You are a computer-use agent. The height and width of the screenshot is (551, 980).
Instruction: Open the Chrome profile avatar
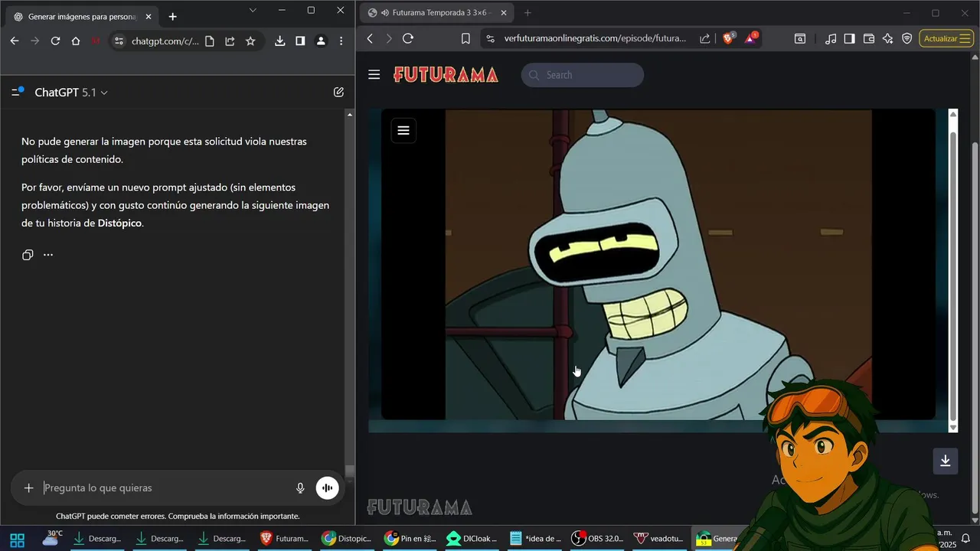pyautogui.click(x=321, y=41)
